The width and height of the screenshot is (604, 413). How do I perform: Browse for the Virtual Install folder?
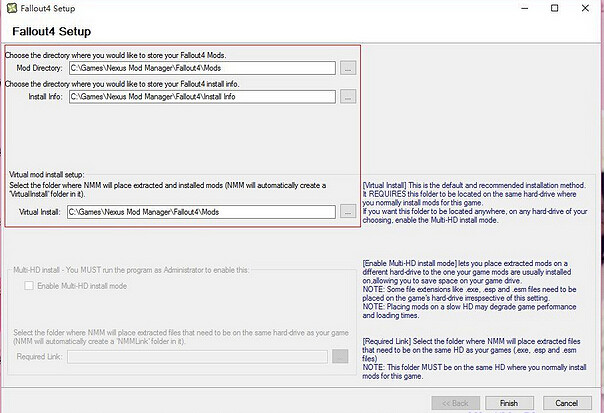click(347, 212)
